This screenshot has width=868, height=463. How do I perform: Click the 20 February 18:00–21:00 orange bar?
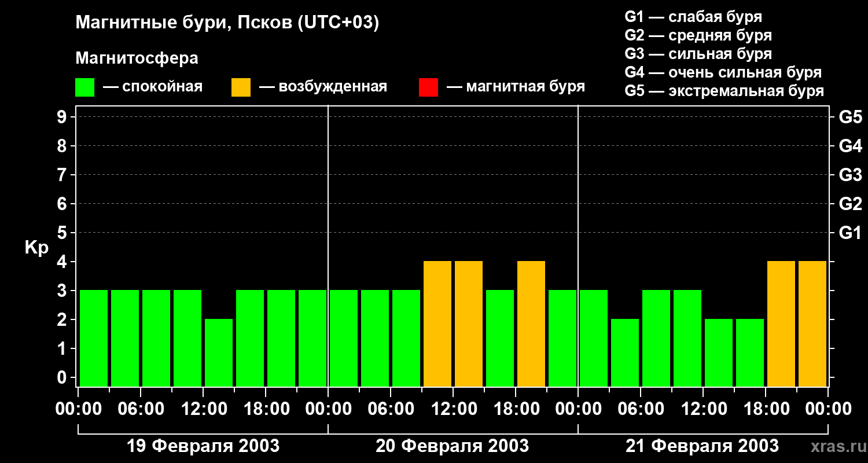tap(531, 324)
